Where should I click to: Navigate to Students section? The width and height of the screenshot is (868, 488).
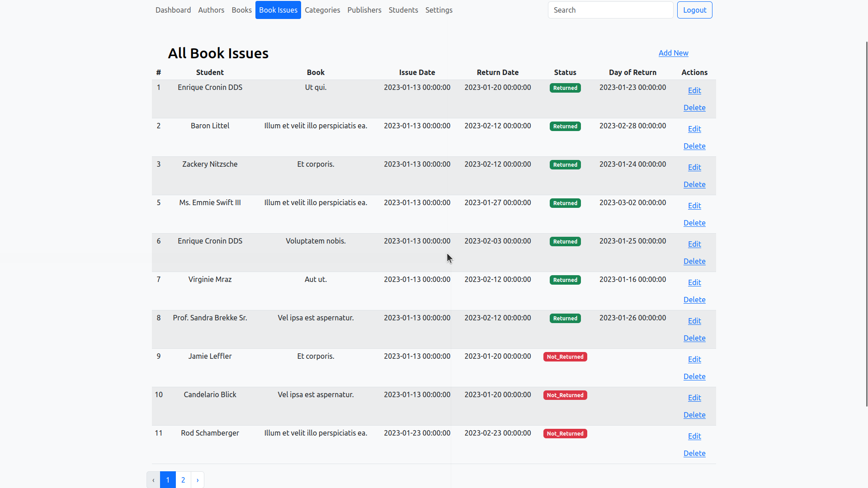coord(403,10)
